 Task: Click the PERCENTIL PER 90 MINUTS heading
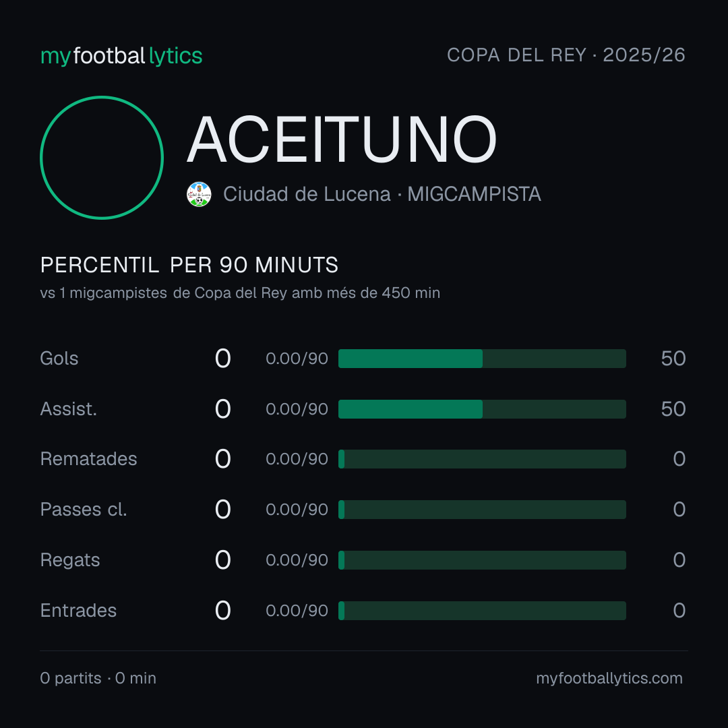(189, 265)
